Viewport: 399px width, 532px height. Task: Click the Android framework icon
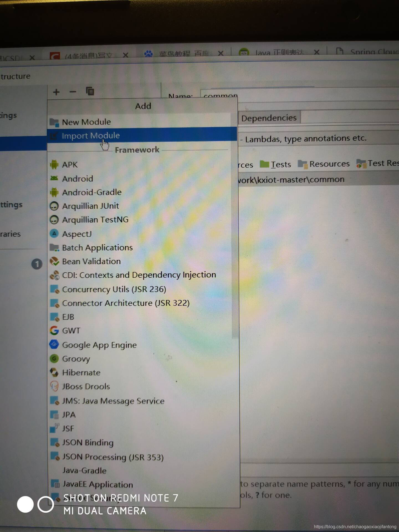click(x=54, y=178)
